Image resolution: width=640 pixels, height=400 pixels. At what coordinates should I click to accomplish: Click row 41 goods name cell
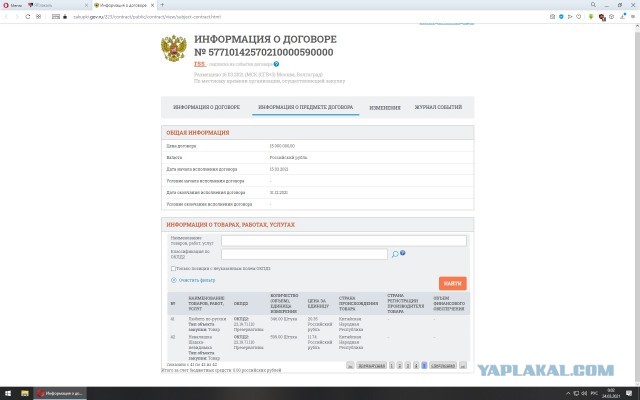[207, 324]
